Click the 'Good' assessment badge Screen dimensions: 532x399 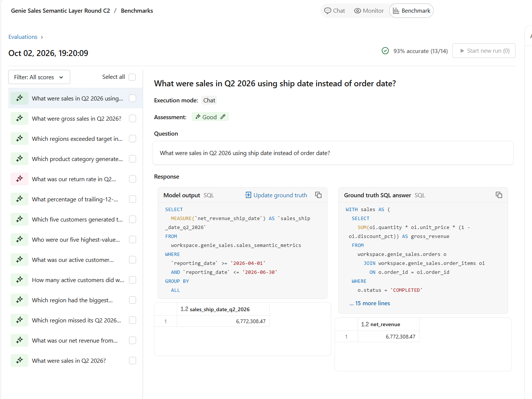click(x=210, y=117)
